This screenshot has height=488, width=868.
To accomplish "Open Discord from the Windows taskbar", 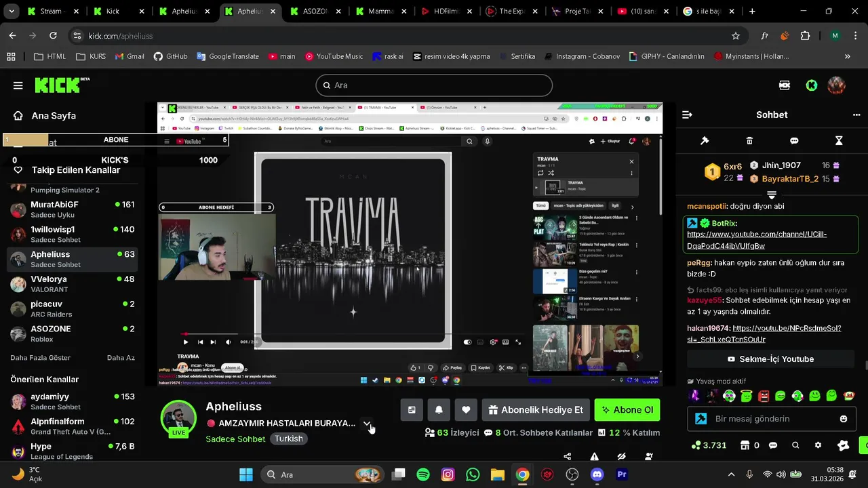I will pyautogui.click(x=597, y=474).
